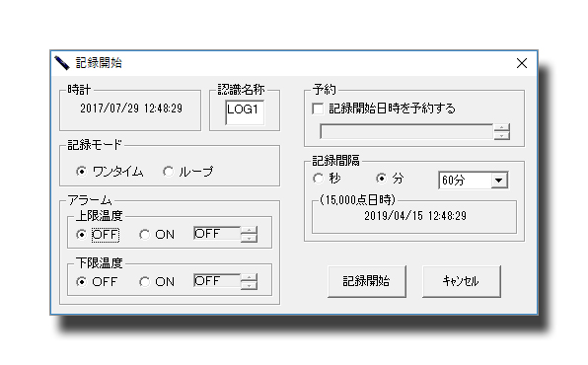Decrease the 上限温度 spinner value
This screenshot has height=365, width=588.
[x=249, y=238]
